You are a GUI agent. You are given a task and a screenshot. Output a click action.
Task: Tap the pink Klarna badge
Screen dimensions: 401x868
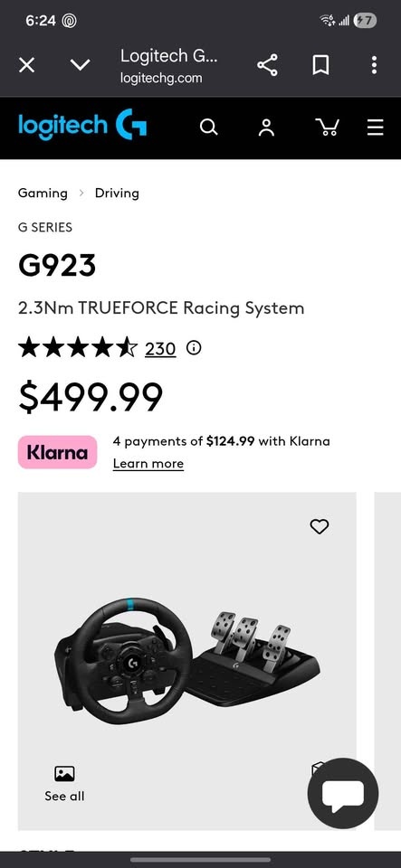pos(57,452)
